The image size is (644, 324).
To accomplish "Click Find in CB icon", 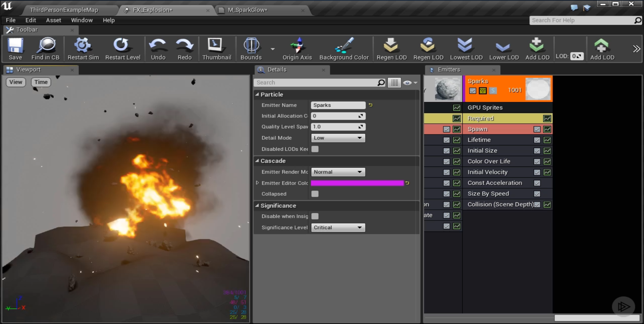I will click(x=45, y=49).
